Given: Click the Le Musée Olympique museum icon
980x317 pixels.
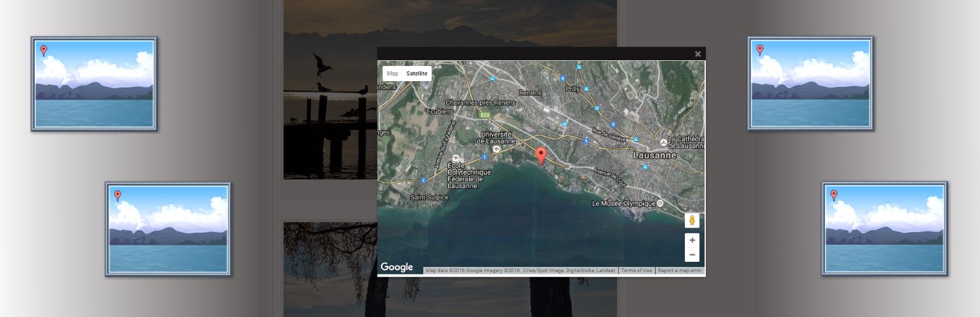Looking at the screenshot, I should tap(660, 204).
